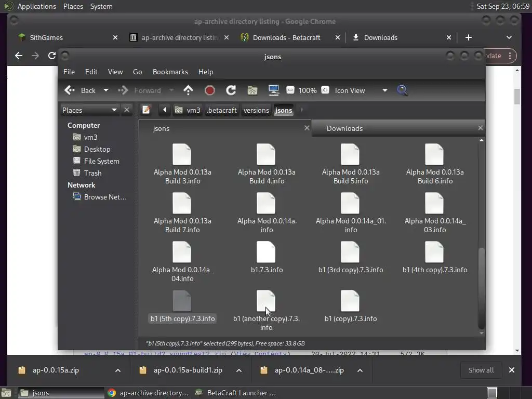The width and height of the screenshot is (532, 399).
Task: Go to vm3 in the path bar
Action: (x=187, y=110)
